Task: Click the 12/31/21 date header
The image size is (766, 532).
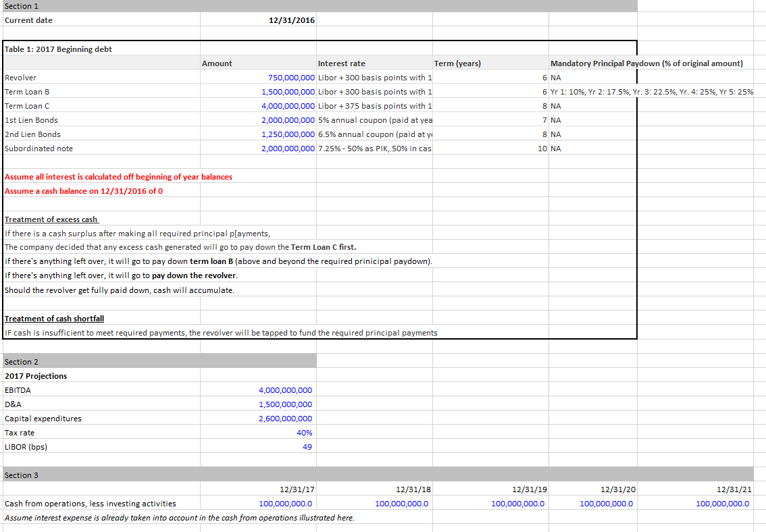Action: coord(734,489)
